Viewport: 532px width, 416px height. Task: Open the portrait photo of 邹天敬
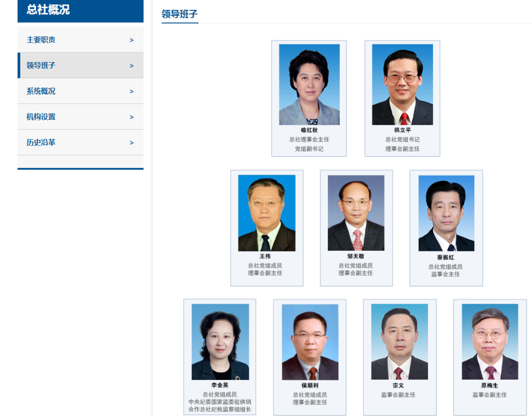[x=356, y=213]
